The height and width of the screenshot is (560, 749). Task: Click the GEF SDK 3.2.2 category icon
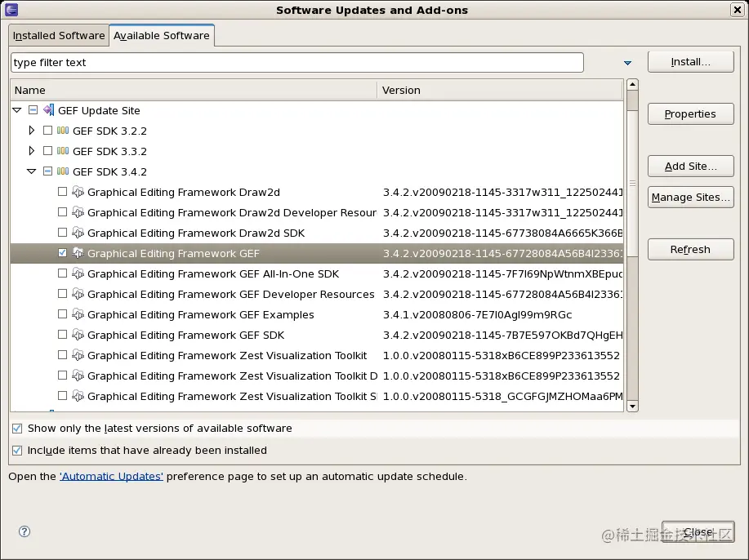point(63,131)
